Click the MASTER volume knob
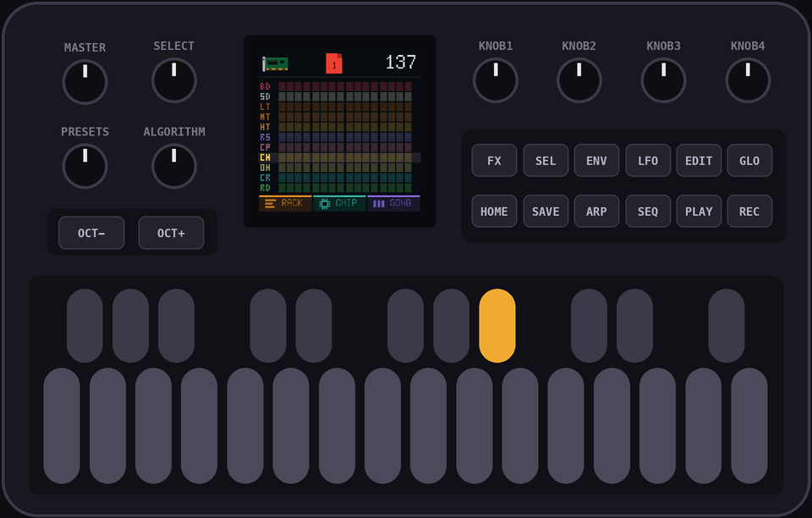Viewport: 812px width, 518px height. pos(85,82)
